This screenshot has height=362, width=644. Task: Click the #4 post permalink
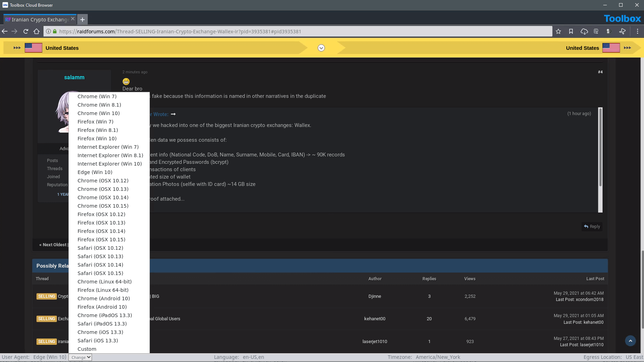tap(600, 72)
